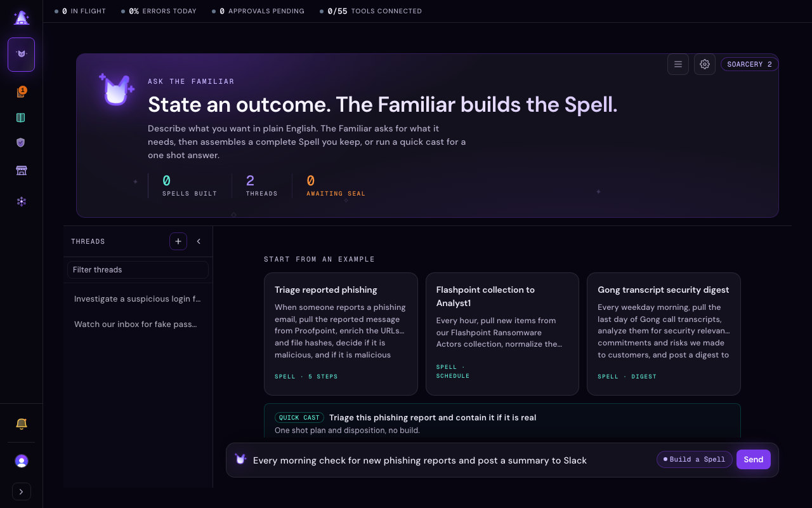Collapse the Threads panel chevron
Viewport: 812px width, 508px height.
coord(199,241)
